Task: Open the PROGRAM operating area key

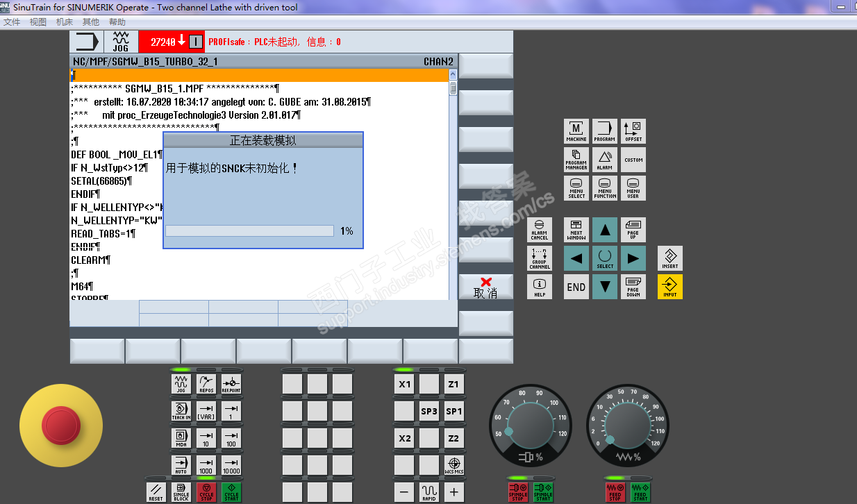Action: pyautogui.click(x=605, y=131)
